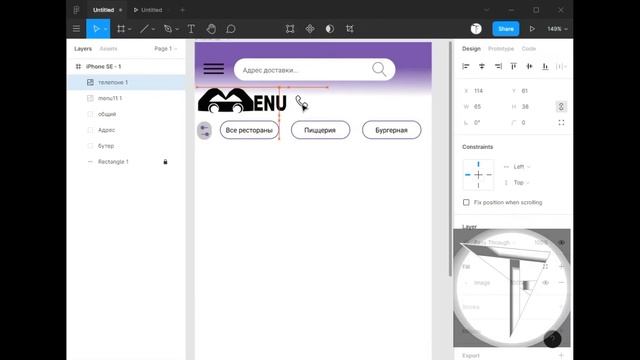Select the Frame tool
640x360 pixels.
tap(121, 29)
